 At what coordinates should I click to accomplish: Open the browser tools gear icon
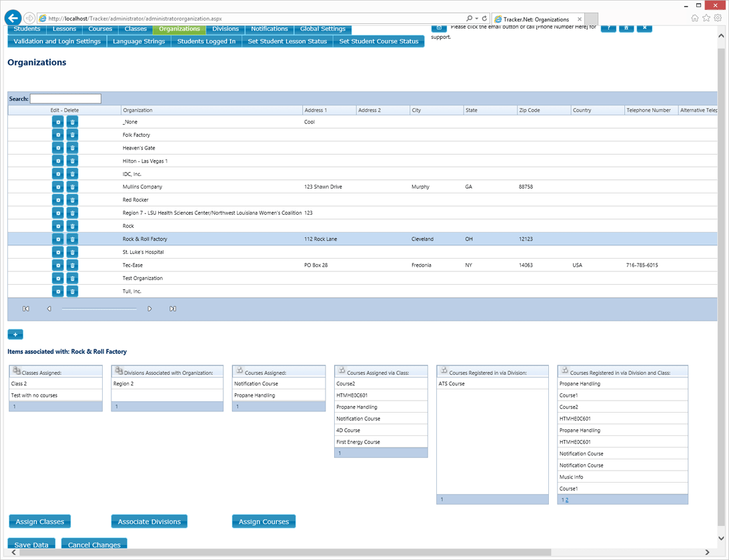tap(718, 18)
